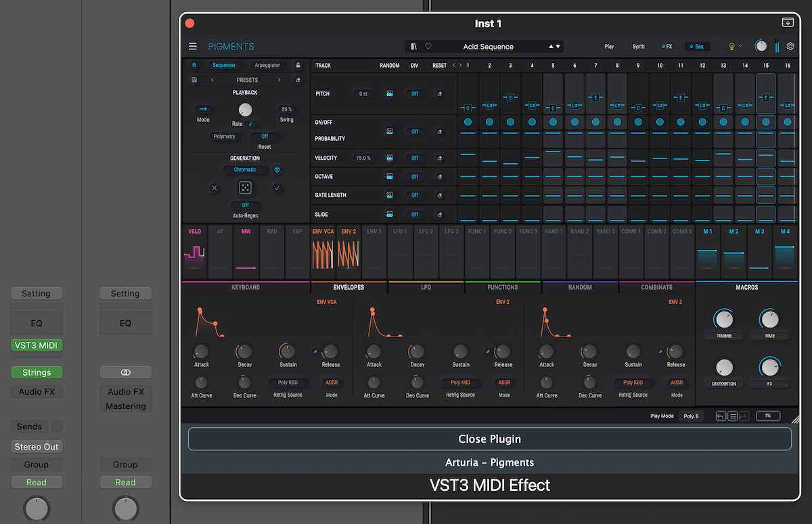
Task: Click the playback Rate knob
Action: click(245, 110)
